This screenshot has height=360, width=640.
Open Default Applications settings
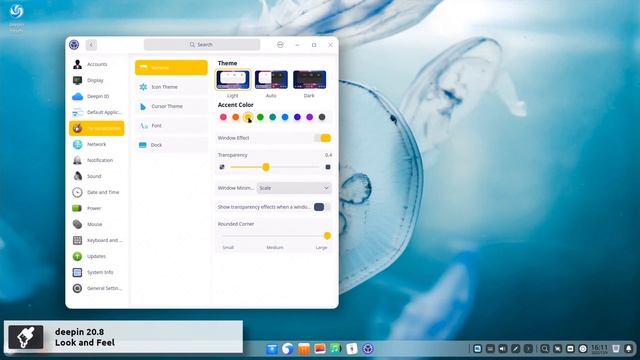97,112
